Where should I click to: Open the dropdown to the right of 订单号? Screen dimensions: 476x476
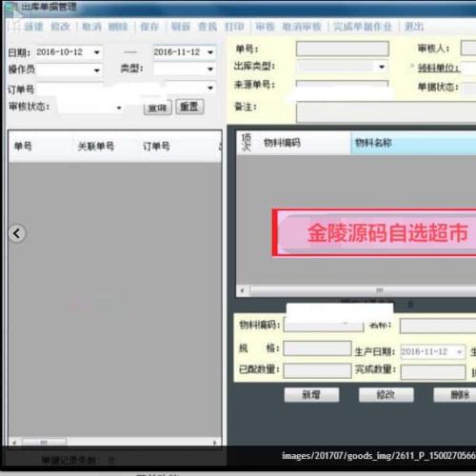pyautogui.click(x=210, y=88)
